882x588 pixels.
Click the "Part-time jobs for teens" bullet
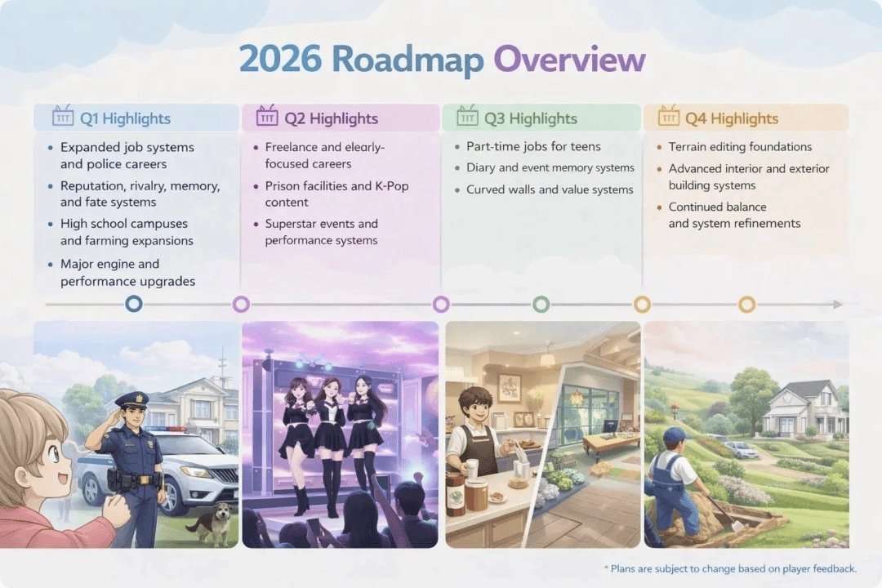pos(533,147)
